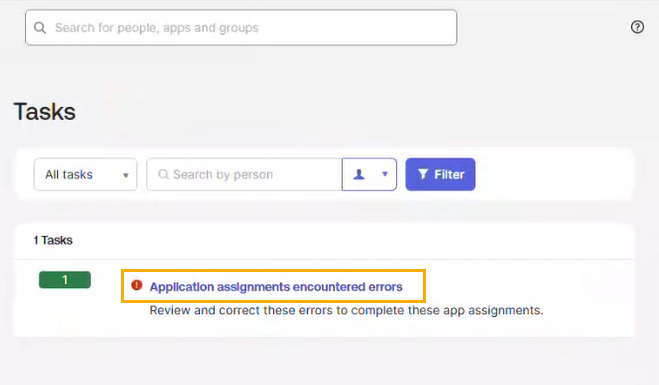The width and height of the screenshot is (659, 385).
Task: Focus the Search for people, apps and groups field
Action: click(241, 27)
